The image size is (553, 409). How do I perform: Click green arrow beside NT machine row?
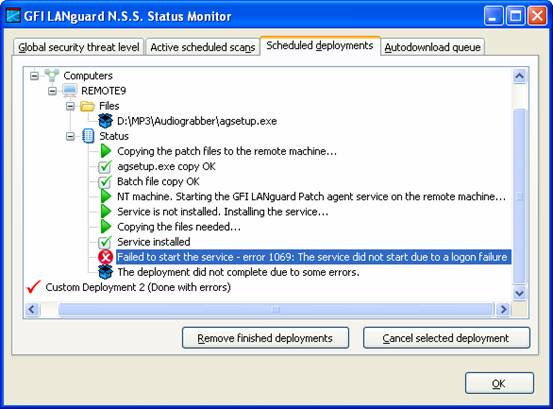[105, 196]
